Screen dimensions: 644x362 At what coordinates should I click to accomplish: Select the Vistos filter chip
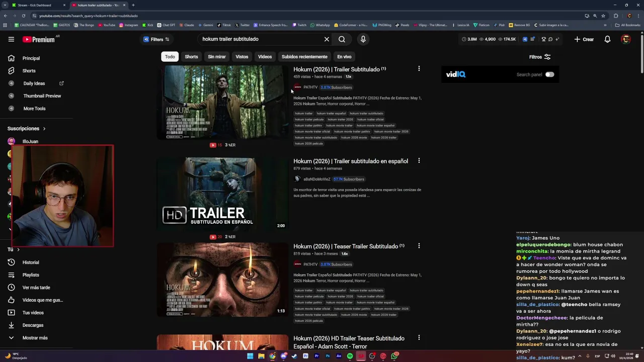click(242, 57)
